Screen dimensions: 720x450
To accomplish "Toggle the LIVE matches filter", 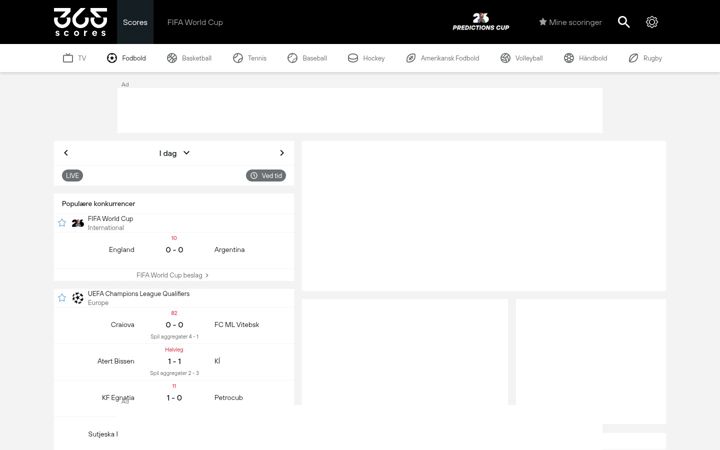I will click(x=73, y=175).
